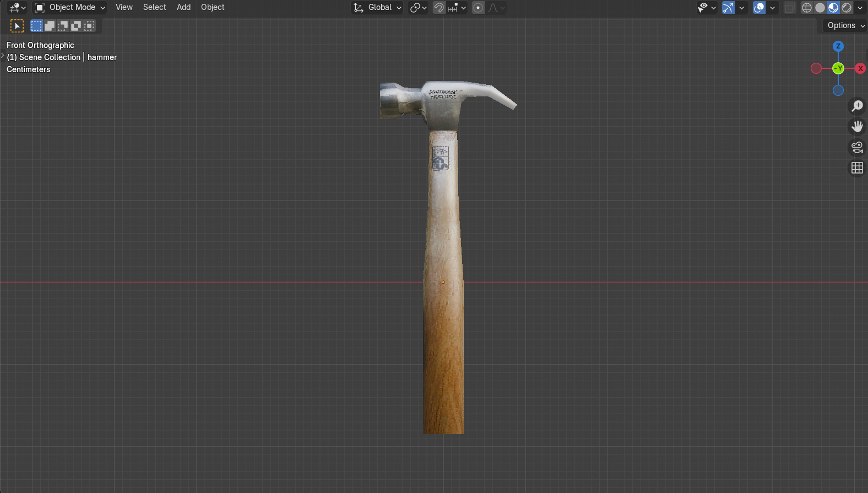Toggle proportional editing for objects
This screenshot has width=868, height=493.
(478, 7)
